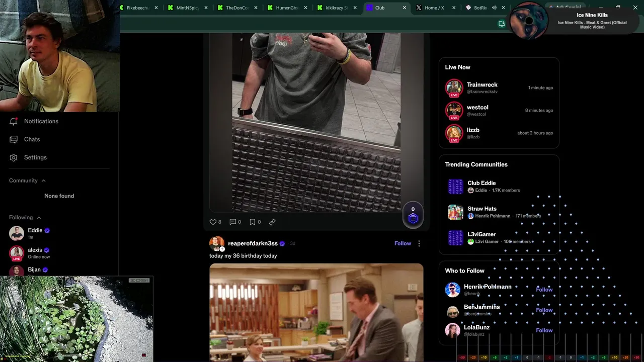Click the 'today my 36 birthday today' text

(x=243, y=256)
